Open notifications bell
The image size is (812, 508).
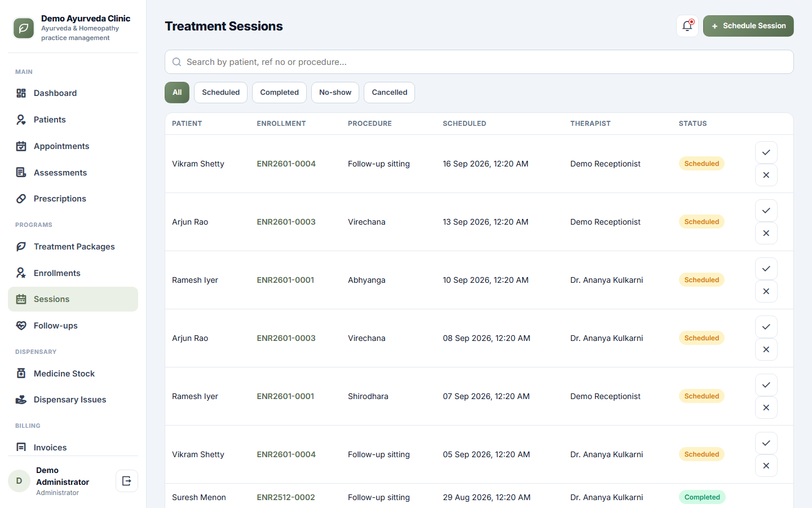pyautogui.click(x=687, y=26)
